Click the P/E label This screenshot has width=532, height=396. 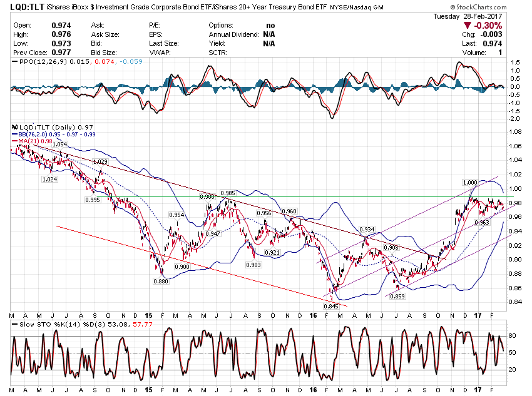click(155, 26)
